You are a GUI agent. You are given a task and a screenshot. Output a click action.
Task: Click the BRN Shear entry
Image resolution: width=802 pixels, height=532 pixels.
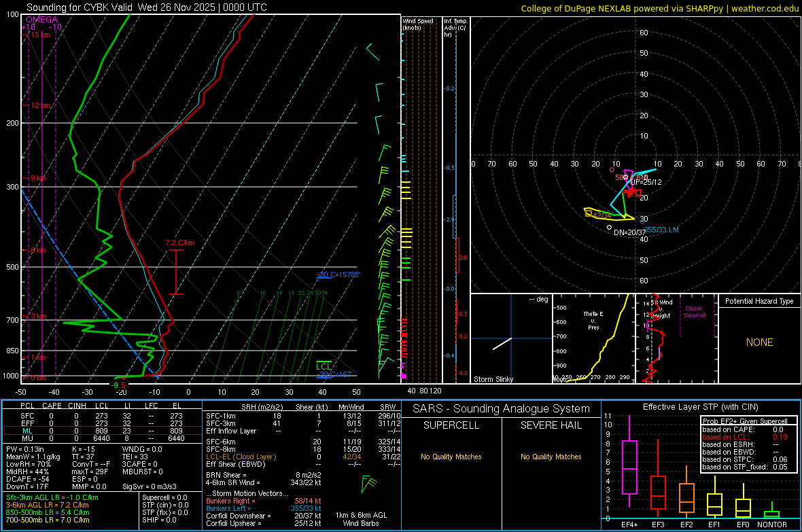click(x=264, y=475)
